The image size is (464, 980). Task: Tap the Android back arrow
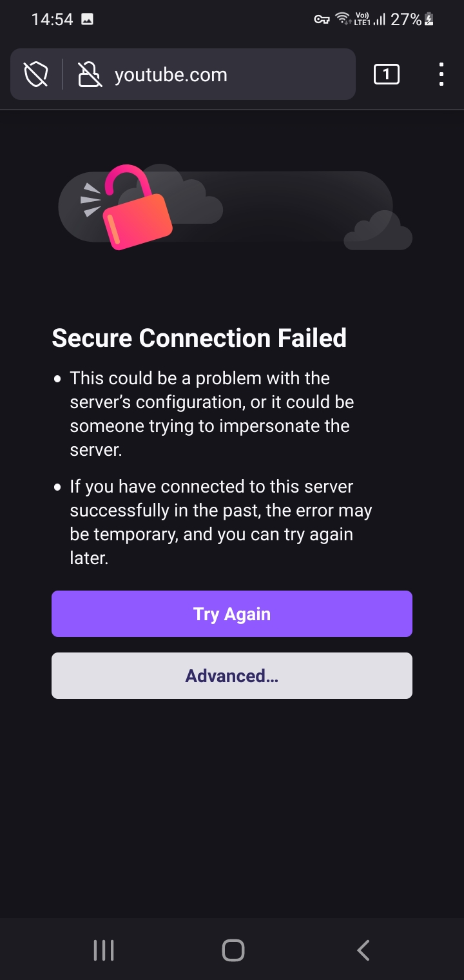[363, 950]
